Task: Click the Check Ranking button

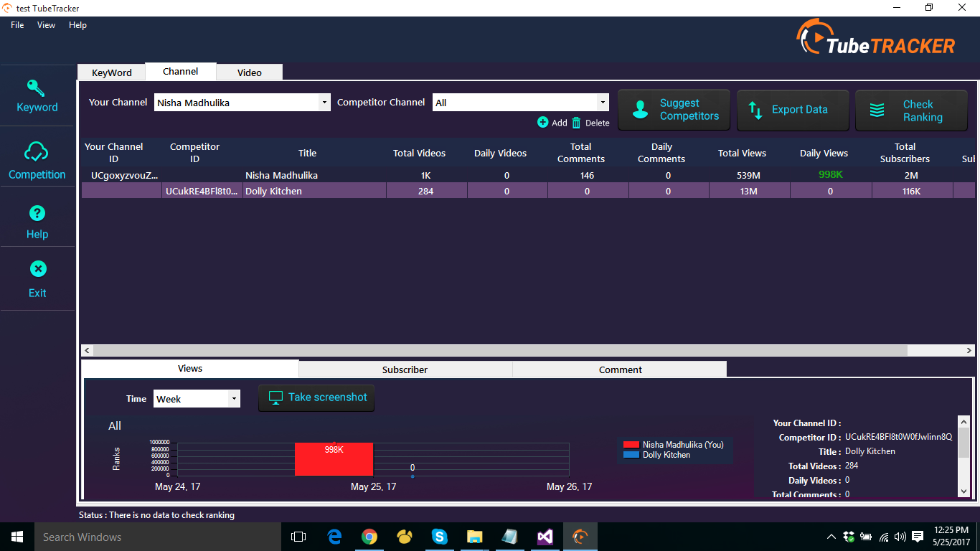Action: click(x=911, y=110)
